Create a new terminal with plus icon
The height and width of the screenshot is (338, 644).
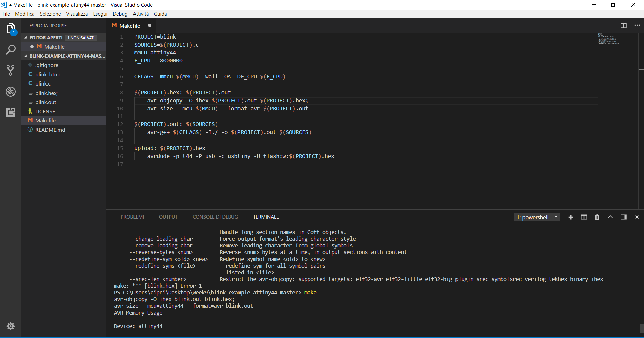pos(571,217)
